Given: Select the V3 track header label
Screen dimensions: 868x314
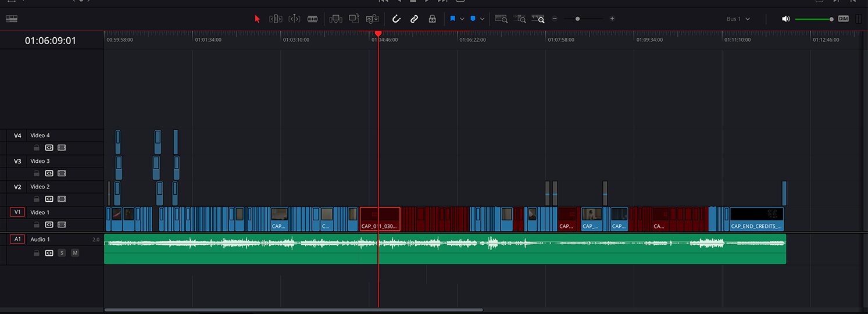Looking at the screenshot, I should pos(17,161).
